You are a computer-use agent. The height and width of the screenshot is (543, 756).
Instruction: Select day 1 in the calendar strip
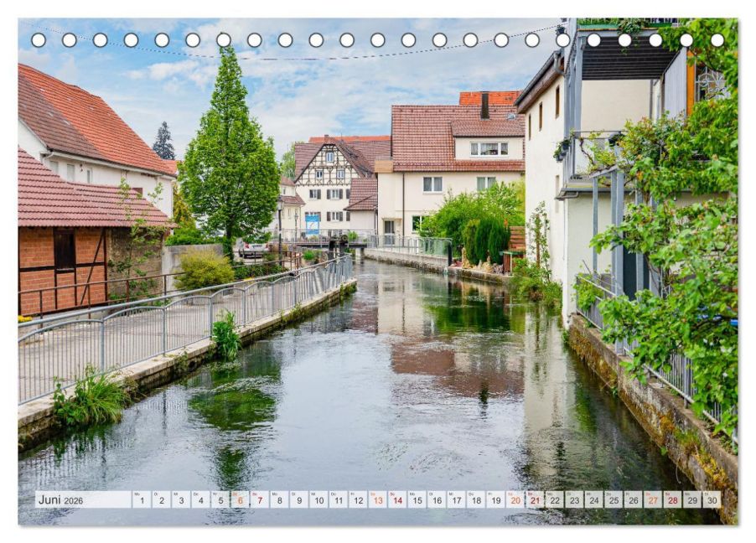pyautogui.click(x=142, y=499)
